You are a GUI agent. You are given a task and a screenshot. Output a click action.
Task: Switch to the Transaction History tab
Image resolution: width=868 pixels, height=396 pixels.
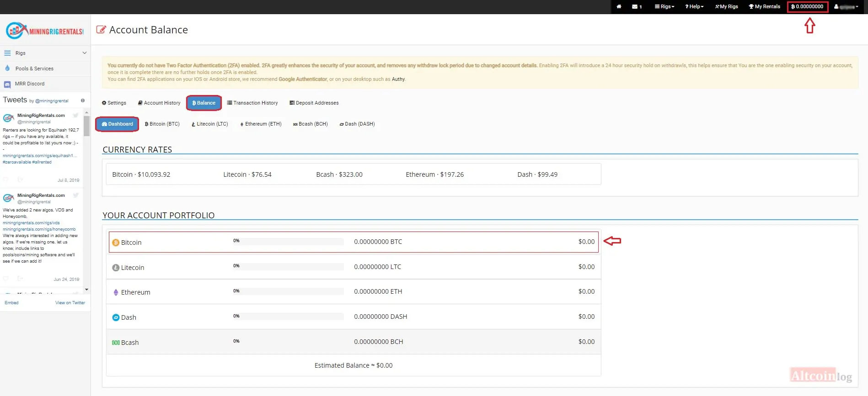(252, 103)
